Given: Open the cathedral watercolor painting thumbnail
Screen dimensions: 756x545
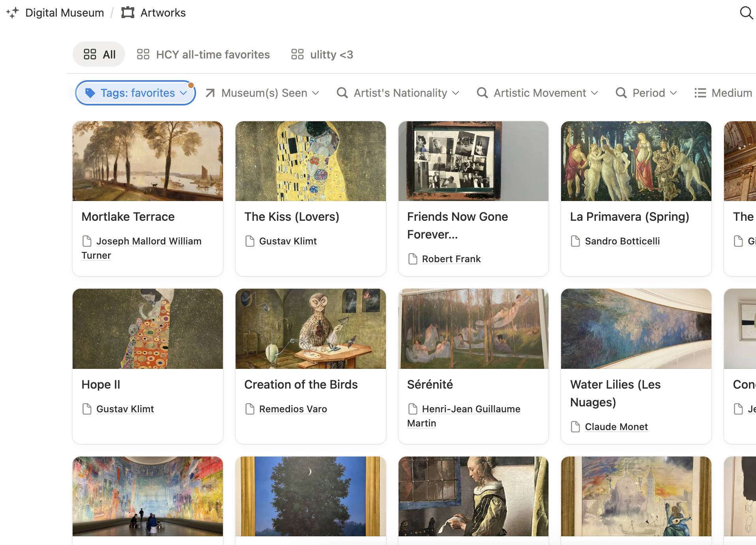Looking at the screenshot, I should (636, 496).
